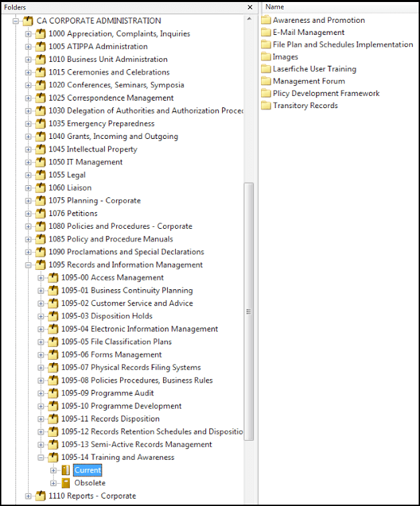This screenshot has height=506, width=420.
Task: Select the File Plan and Schedules Implementation entry
Action: [x=343, y=44]
